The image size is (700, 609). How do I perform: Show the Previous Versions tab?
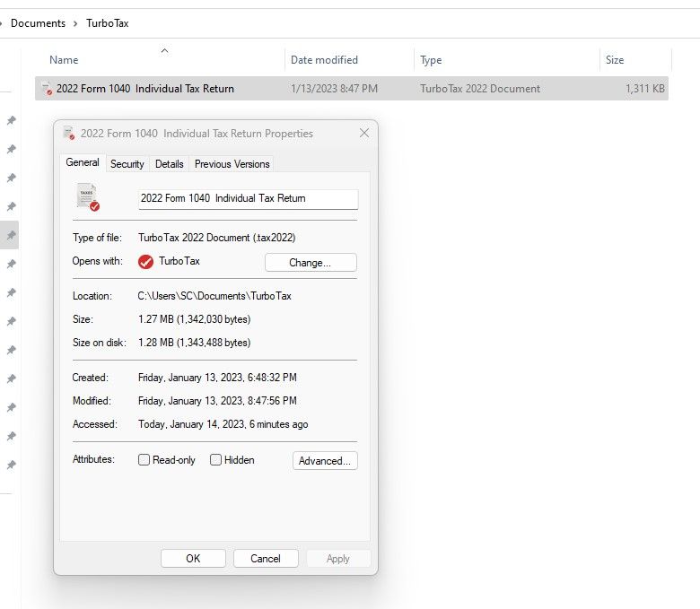[x=232, y=164]
